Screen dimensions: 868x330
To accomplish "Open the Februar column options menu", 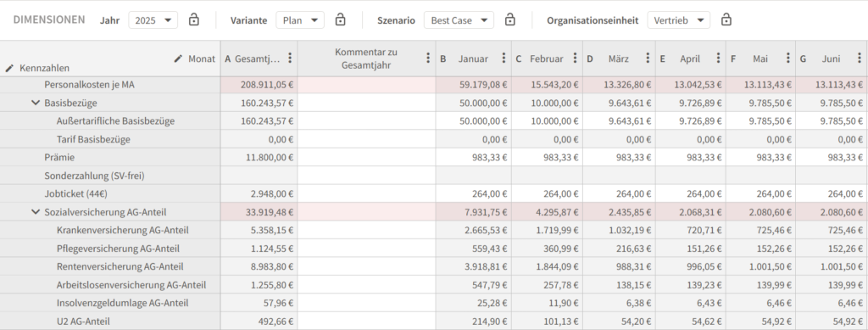I will tap(576, 59).
